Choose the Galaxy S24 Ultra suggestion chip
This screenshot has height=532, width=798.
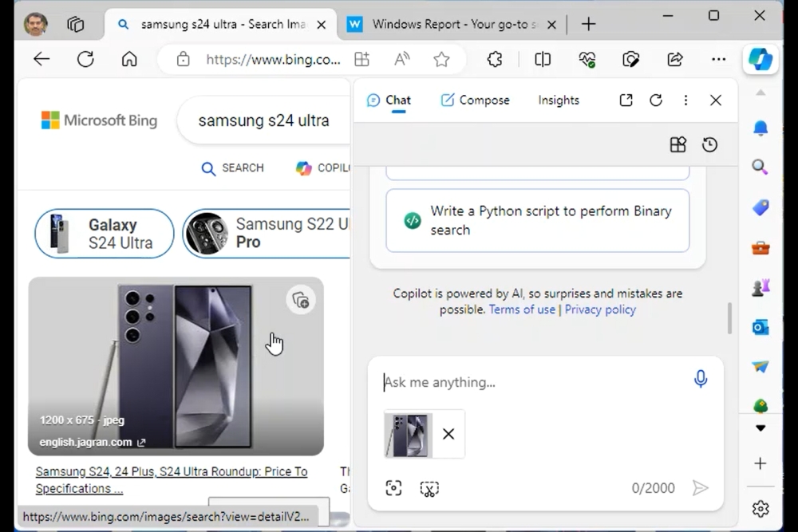105,234
